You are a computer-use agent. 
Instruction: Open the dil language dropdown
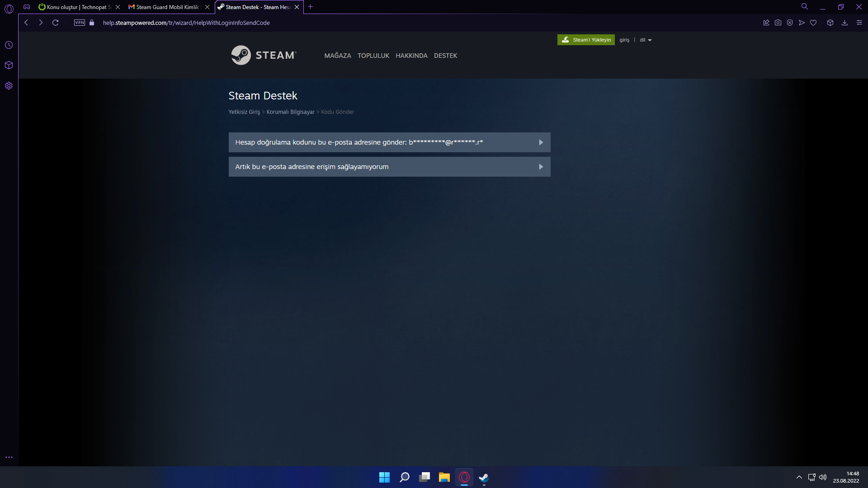click(645, 40)
